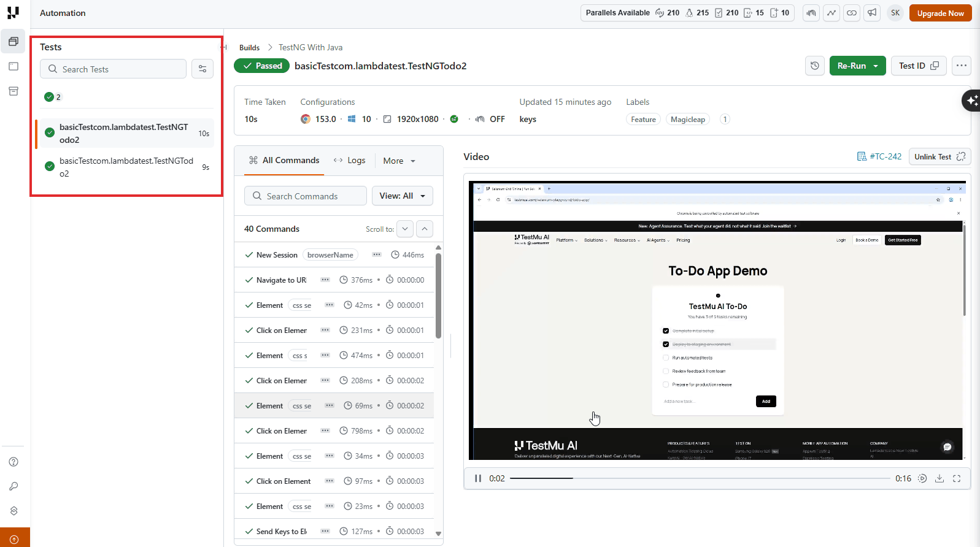The width and height of the screenshot is (980, 547).
Task: Open ellipsis on New Session command row
Action: click(377, 254)
